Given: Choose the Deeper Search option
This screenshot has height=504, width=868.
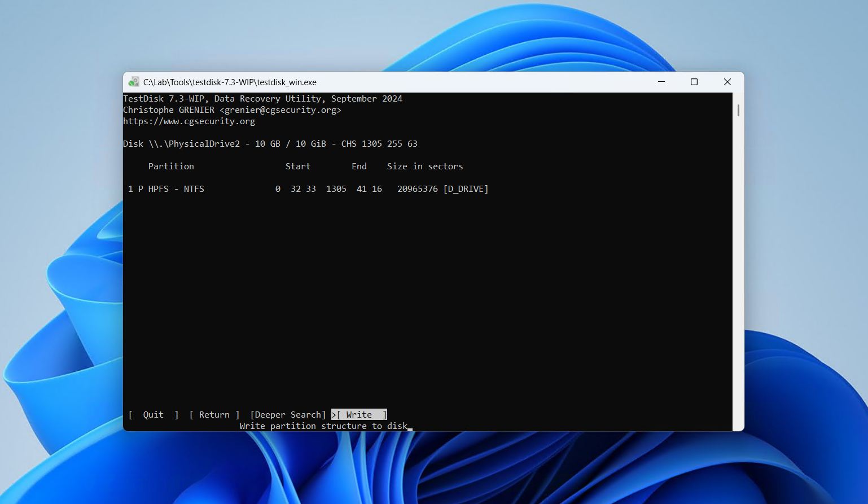Looking at the screenshot, I should point(288,415).
